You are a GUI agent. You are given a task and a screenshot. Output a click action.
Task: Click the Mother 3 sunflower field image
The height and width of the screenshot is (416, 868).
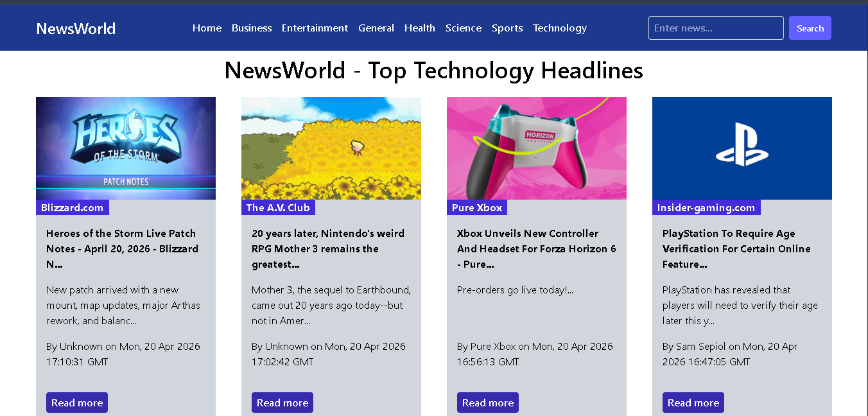331,148
